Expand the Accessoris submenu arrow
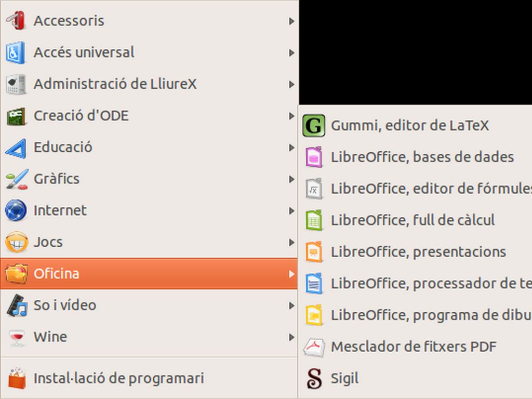Screen dimensions: 532x399 [291, 21]
